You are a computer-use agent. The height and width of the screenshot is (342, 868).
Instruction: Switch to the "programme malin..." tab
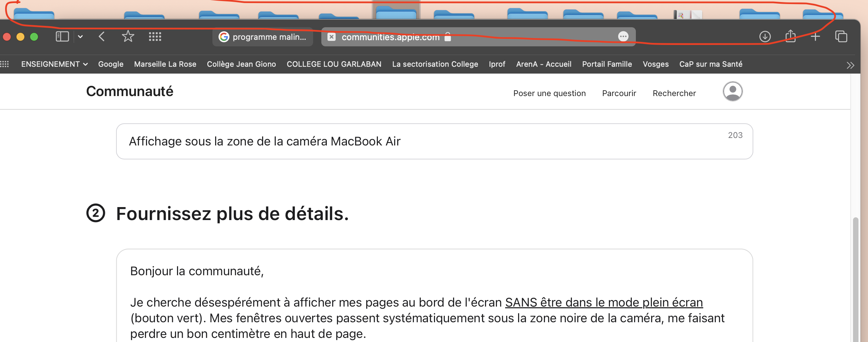[263, 37]
